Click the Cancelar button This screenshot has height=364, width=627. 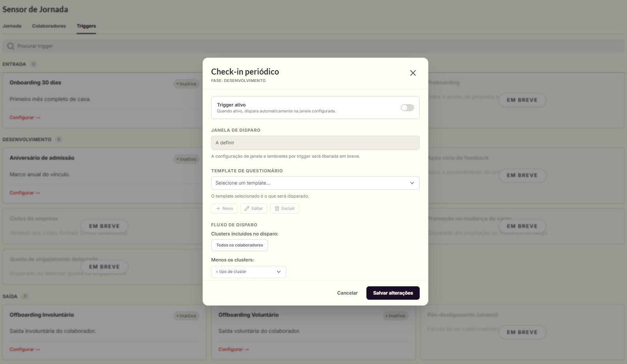[347, 293]
